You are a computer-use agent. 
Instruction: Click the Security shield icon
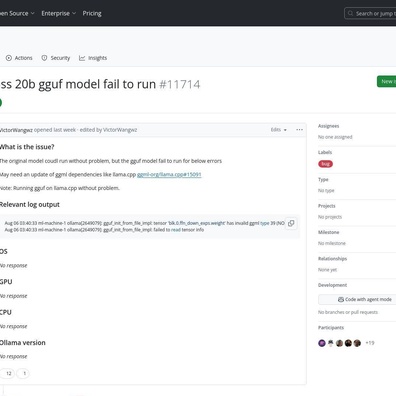coord(44,58)
